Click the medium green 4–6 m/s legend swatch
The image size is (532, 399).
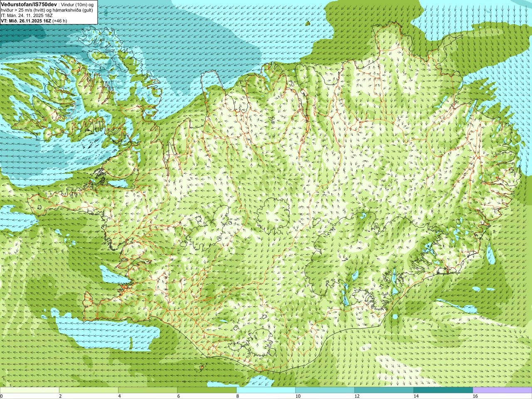coord(148,390)
